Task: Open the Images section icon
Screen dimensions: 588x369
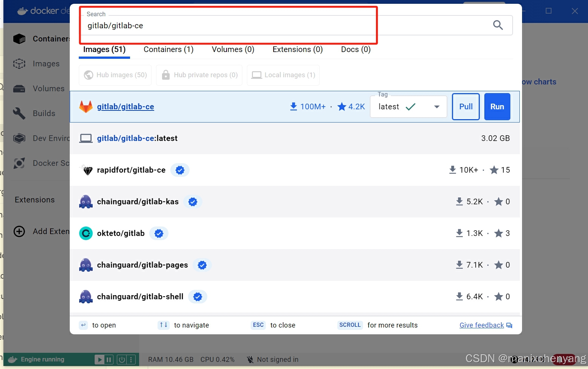Action: 19,64
